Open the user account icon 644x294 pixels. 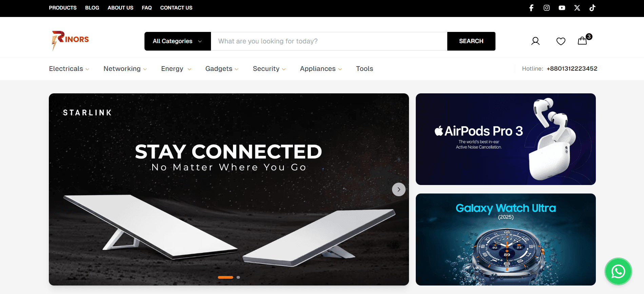pos(535,41)
